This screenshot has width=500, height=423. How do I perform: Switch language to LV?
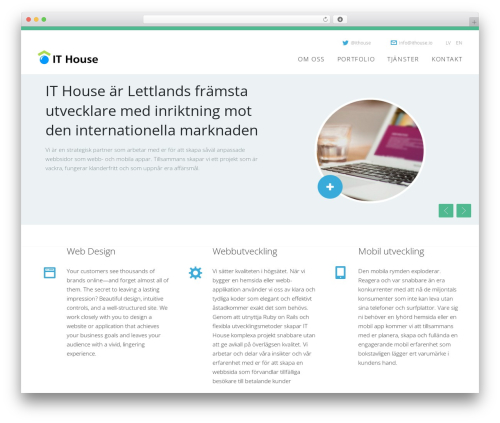(448, 43)
